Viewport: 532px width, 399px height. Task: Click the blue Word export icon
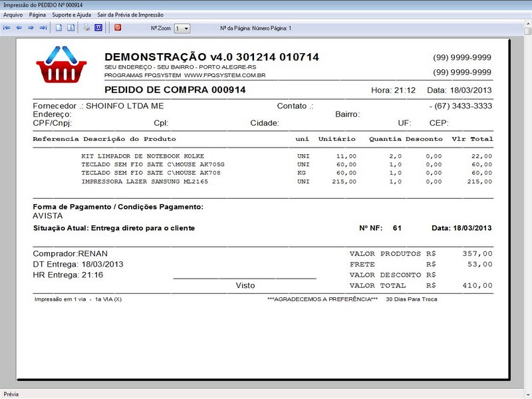[98, 27]
